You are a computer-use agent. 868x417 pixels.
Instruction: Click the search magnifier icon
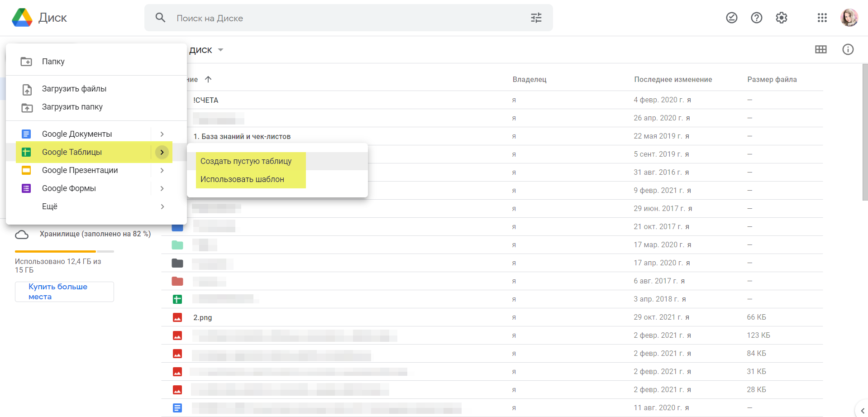point(160,18)
